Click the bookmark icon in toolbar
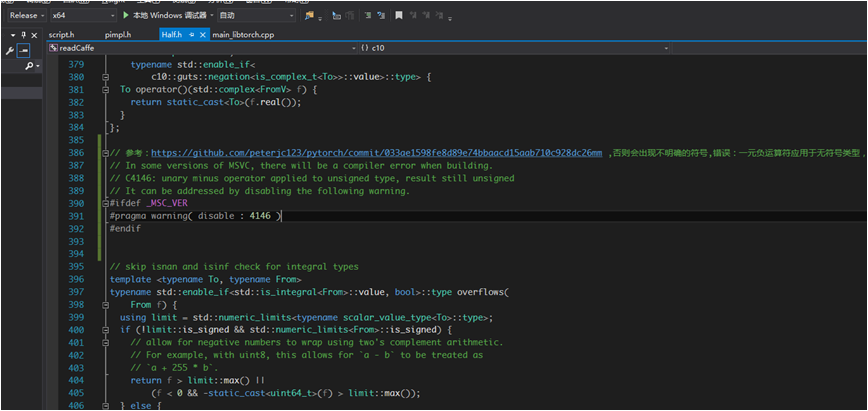The width and height of the screenshot is (868, 411). coord(400,16)
